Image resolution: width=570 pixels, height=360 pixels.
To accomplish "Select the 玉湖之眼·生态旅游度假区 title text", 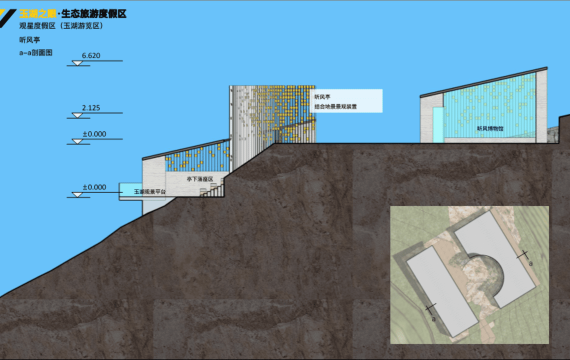I will [73, 14].
